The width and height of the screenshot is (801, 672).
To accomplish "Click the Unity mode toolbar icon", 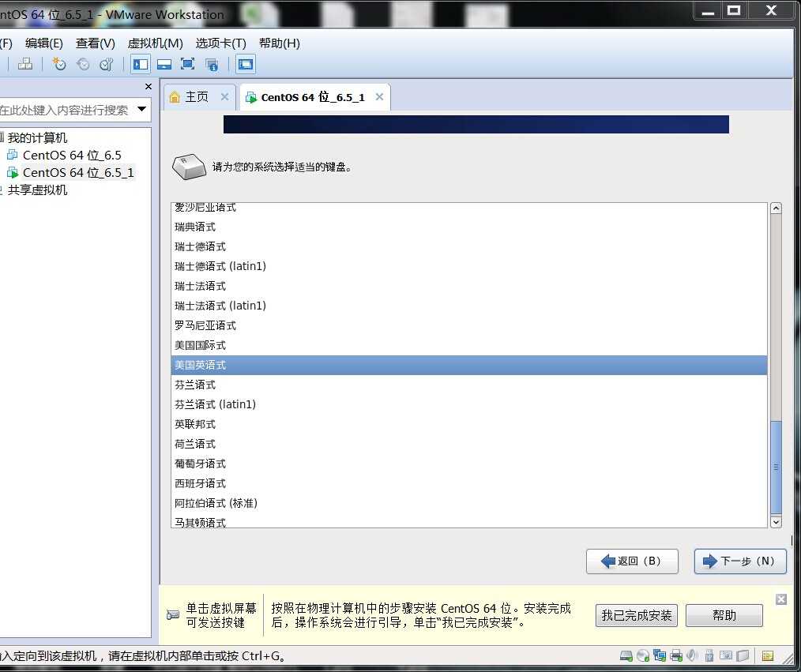I will (x=212, y=64).
